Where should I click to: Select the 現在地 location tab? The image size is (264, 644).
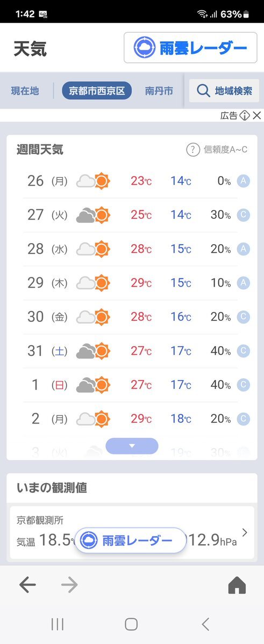click(x=25, y=91)
